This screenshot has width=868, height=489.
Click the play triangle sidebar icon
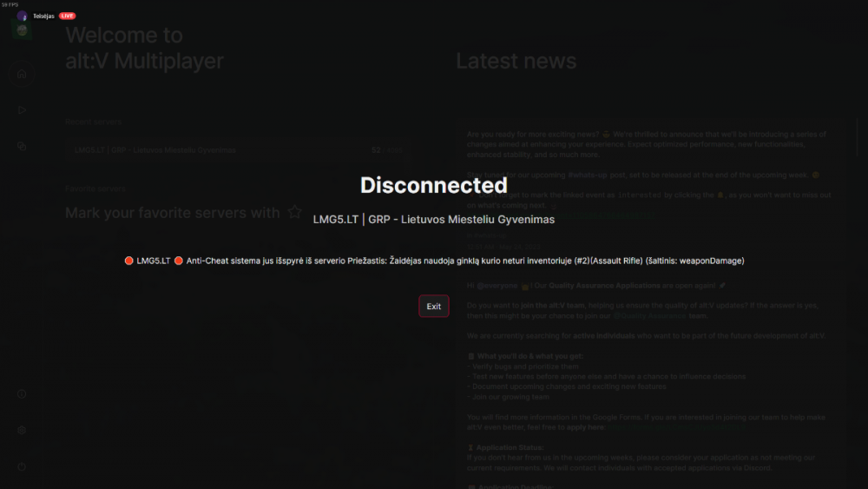(x=22, y=110)
